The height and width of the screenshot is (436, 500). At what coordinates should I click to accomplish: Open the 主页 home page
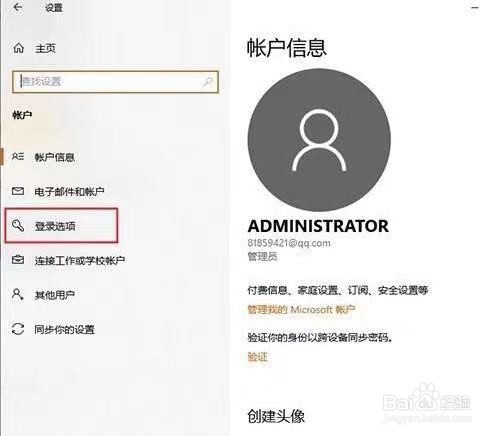[45, 49]
